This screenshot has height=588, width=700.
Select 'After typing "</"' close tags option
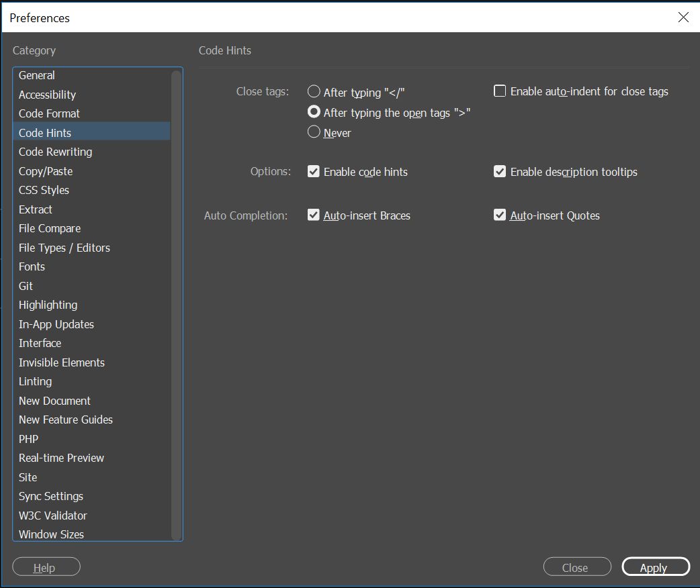tap(314, 92)
